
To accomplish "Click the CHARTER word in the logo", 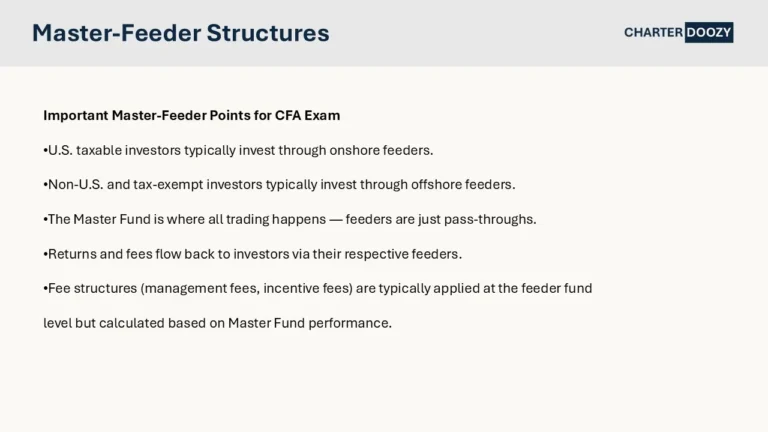I will 653,32.
